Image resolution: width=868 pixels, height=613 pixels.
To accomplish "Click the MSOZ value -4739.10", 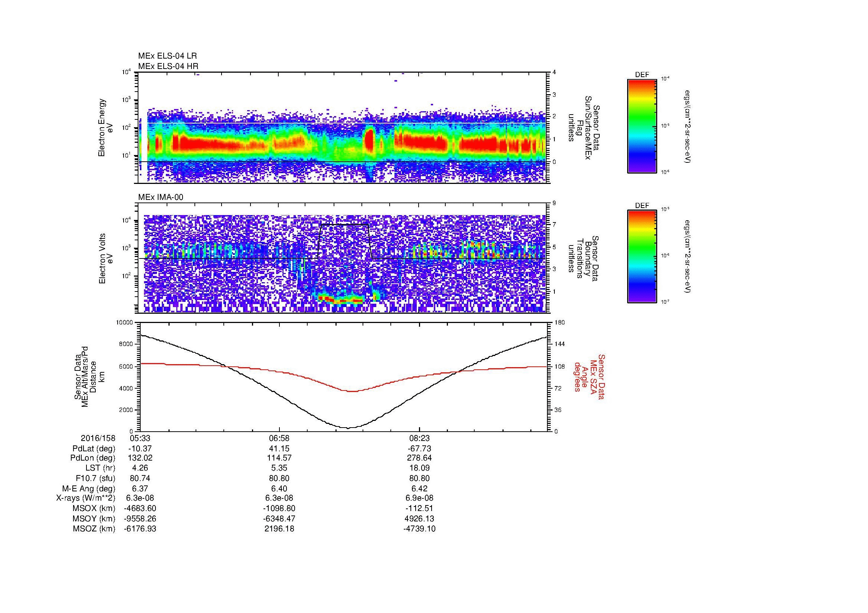I will click(x=420, y=529).
